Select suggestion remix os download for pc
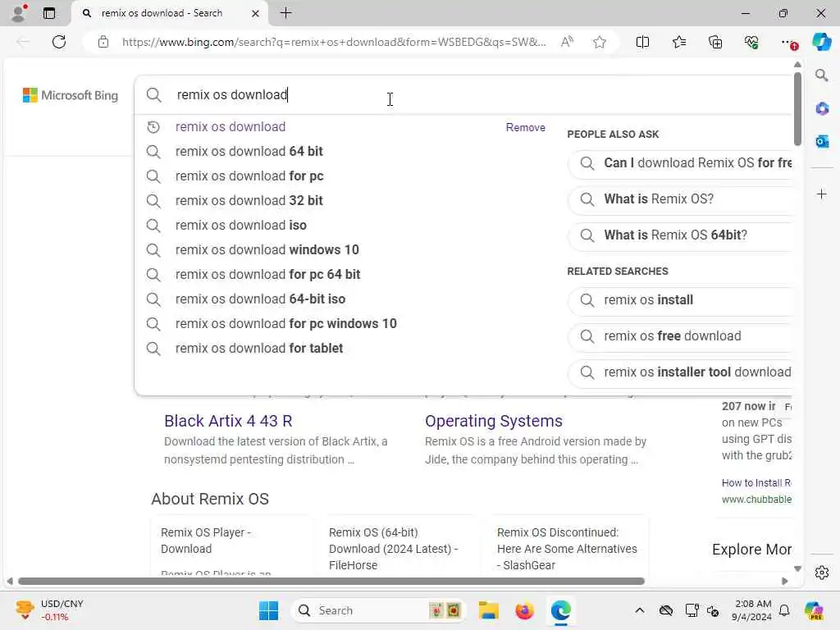The width and height of the screenshot is (840, 630). point(249,176)
